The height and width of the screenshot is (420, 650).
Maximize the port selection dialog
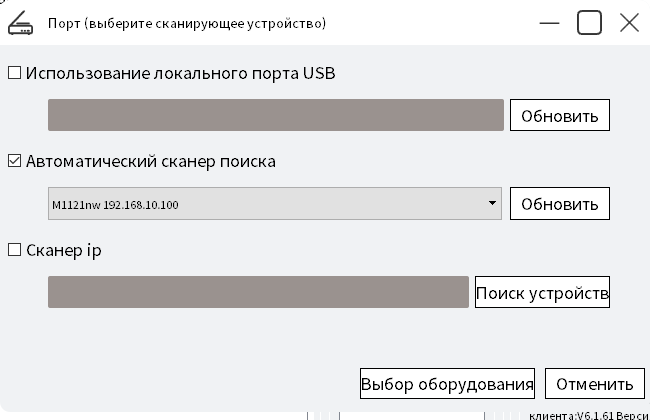(589, 22)
